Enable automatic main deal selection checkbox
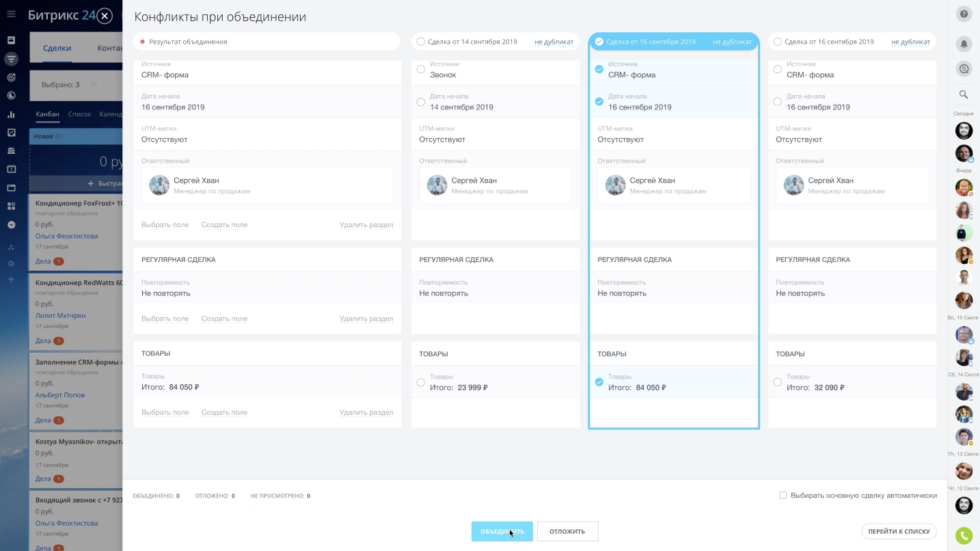This screenshot has height=551, width=980. tap(783, 496)
